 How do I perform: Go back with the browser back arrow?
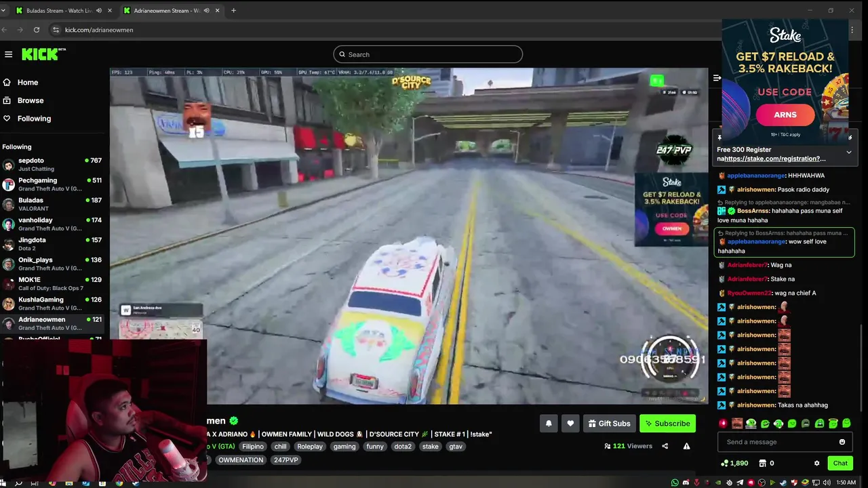coord(4,30)
